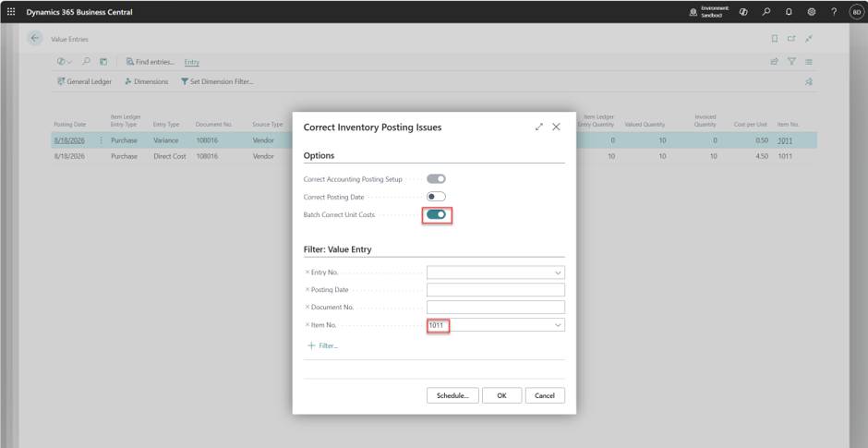This screenshot has width=868, height=448.
Task: Click the Document No. filter input field
Action: pyautogui.click(x=496, y=308)
